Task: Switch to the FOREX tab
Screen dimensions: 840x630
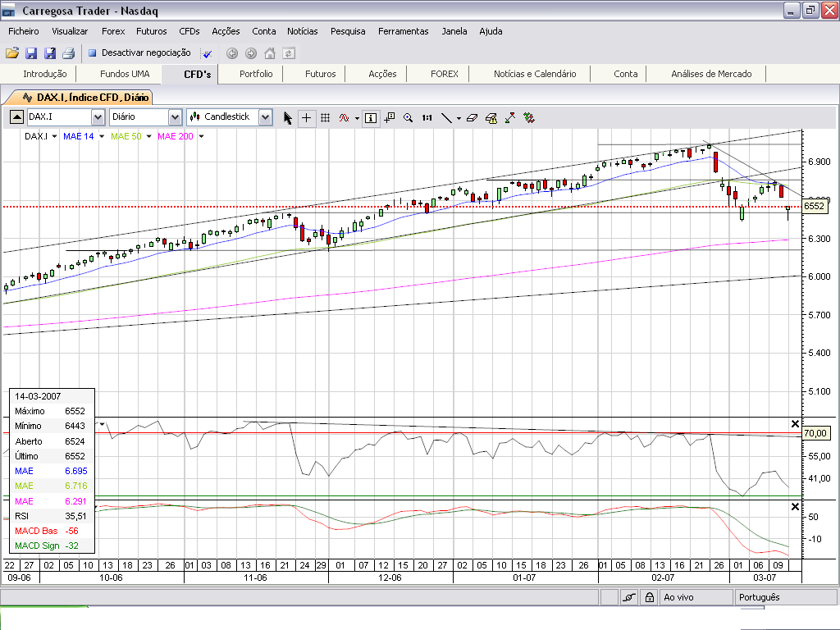Action: [444, 74]
